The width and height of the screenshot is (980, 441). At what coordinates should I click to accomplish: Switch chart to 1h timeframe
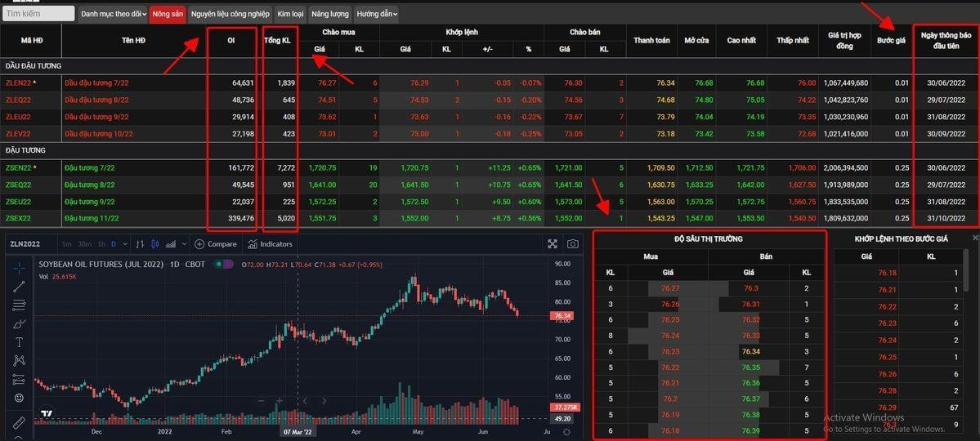(x=101, y=244)
